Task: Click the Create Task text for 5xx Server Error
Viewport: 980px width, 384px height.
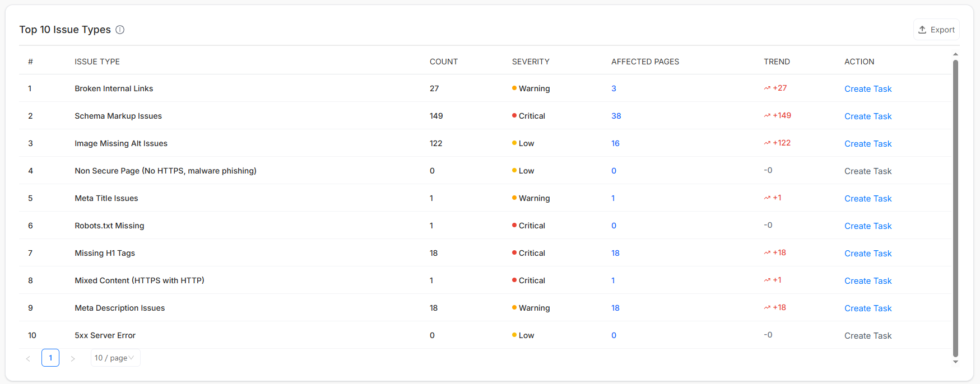Action: click(x=868, y=336)
